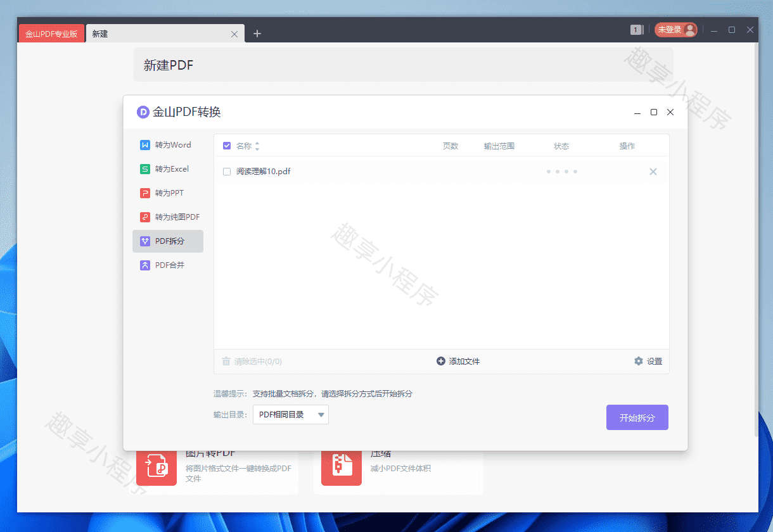Minimize the main 金山PDF window
The height and width of the screenshot is (532, 773).
click(714, 30)
